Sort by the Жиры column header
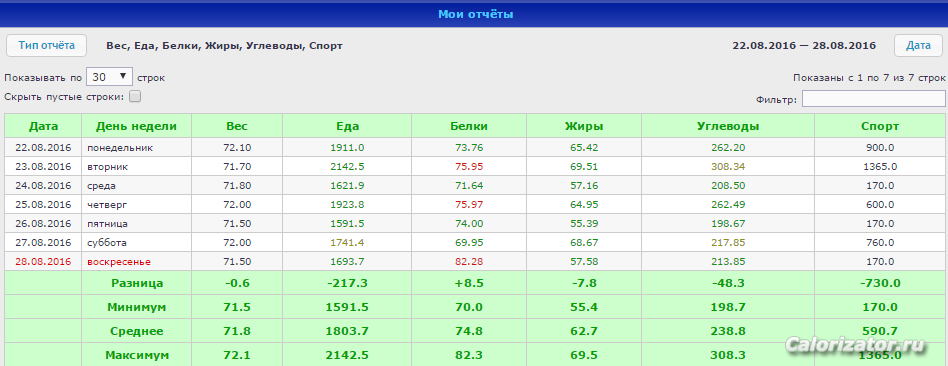The width and height of the screenshot is (948, 366). [584, 126]
